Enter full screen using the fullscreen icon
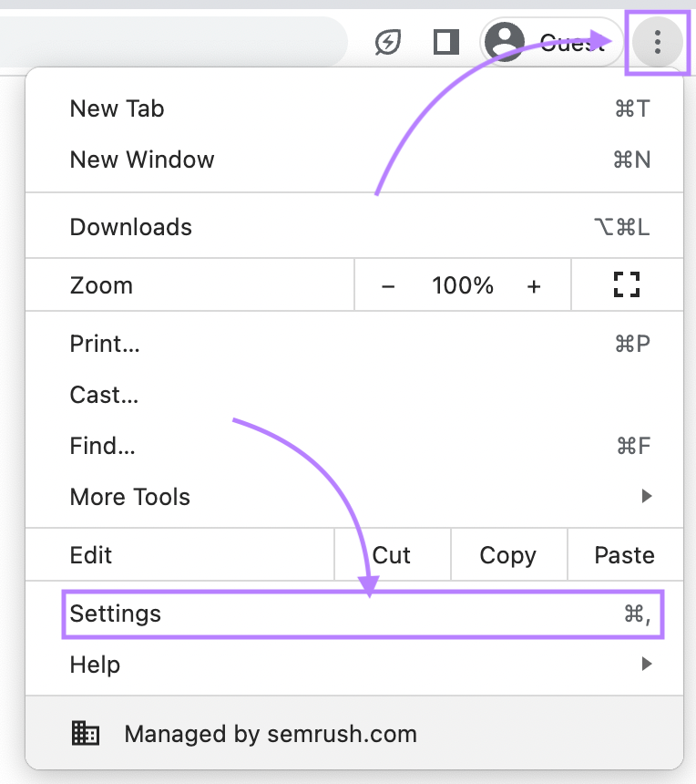This screenshot has width=696, height=784. point(626,284)
